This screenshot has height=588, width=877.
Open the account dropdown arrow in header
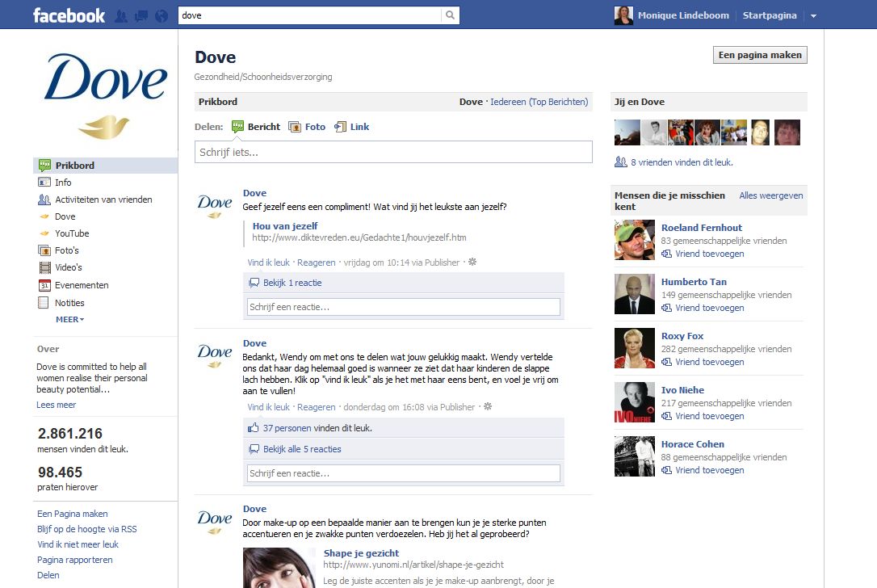pyautogui.click(x=813, y=15)
